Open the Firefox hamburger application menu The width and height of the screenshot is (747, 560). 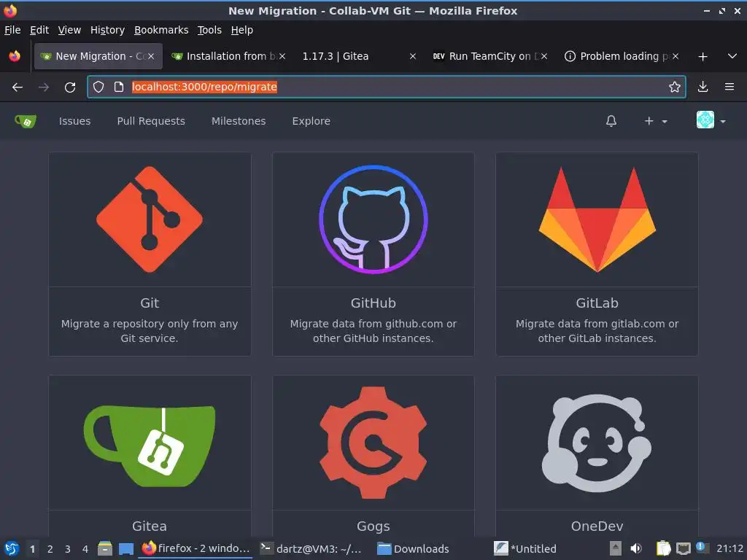coord(729,87)
